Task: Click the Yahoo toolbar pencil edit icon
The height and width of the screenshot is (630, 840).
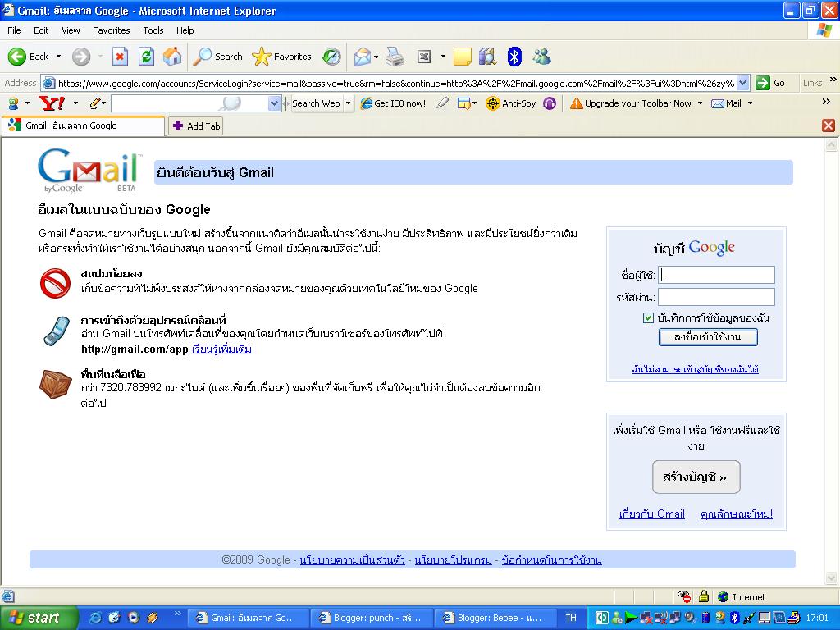Action: click(95, 103)
